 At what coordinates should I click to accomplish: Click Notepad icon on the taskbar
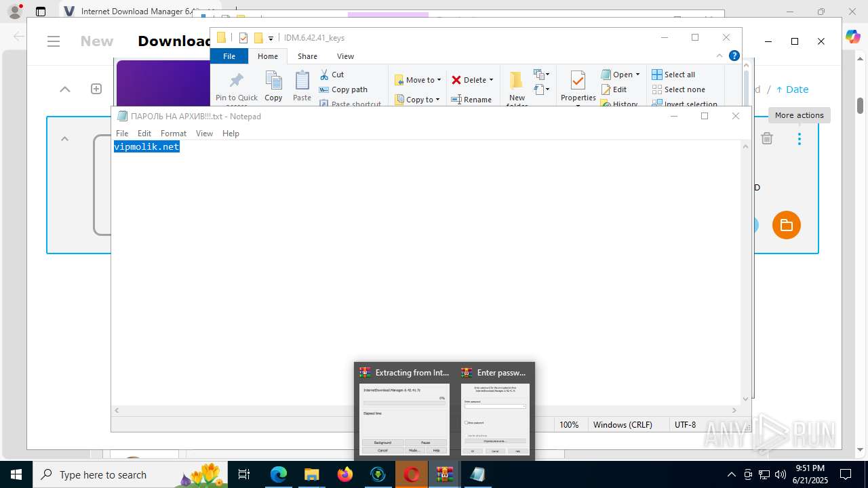[x=477, y=474]
